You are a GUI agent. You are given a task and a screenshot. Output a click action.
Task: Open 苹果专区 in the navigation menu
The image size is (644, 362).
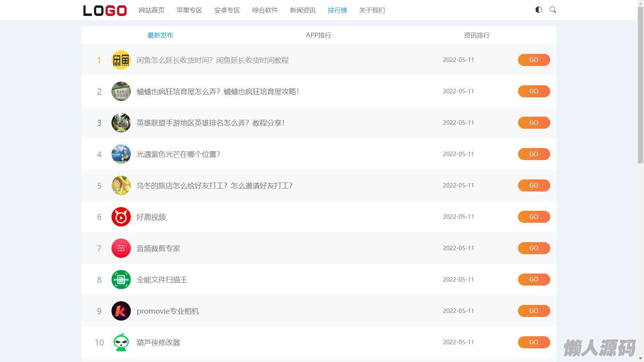pyautogui.click(x=189, y=10)
